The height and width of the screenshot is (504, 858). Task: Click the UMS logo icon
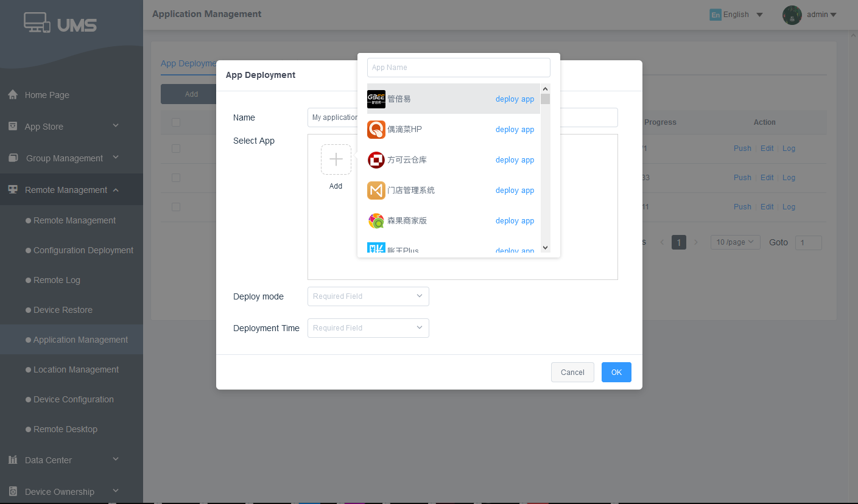[x=37, y=23]
